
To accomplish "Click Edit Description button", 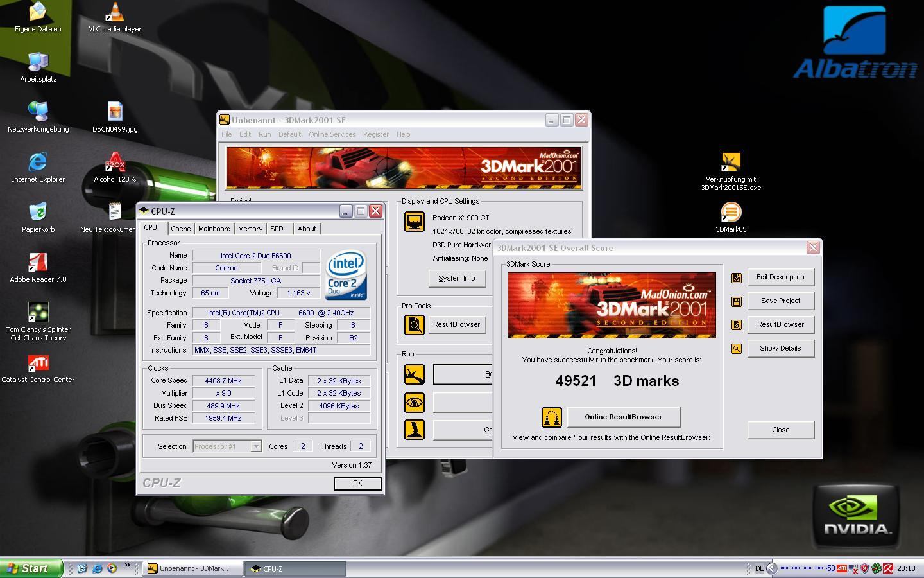I will [x=780, y=277].
